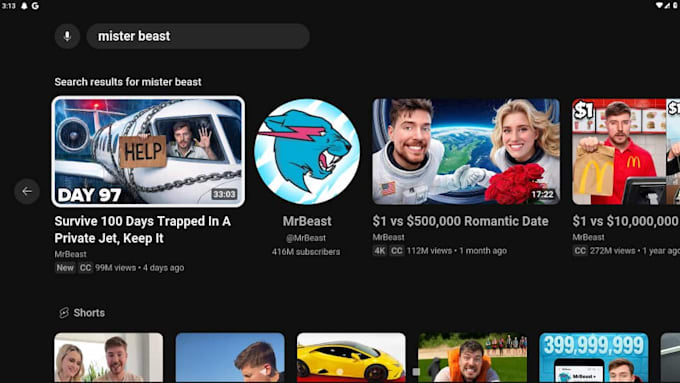Tap the Wi-Fi signal status icon
Image resolution: width=680 pixels, height=383 pixels.
659,5
